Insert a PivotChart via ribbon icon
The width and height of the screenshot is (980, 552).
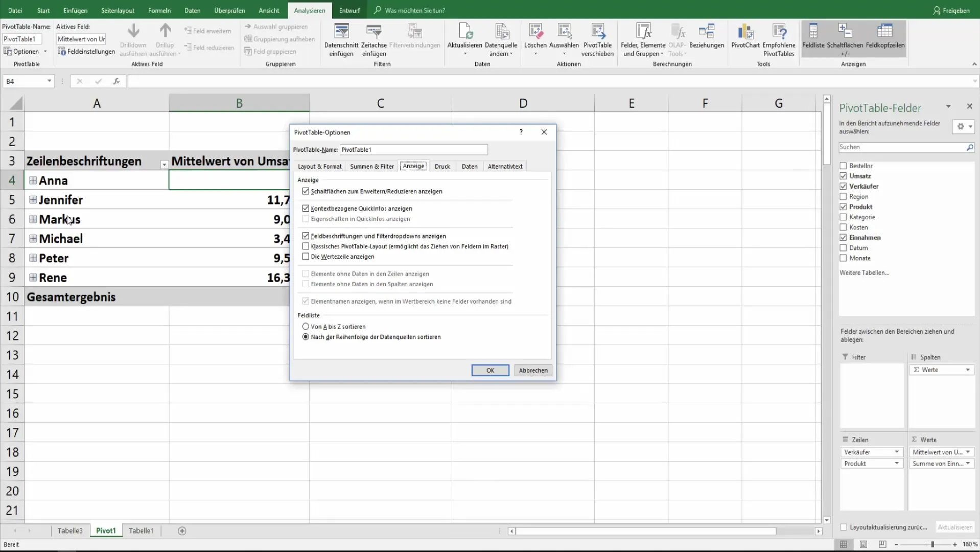pyautogui.click(x=745, y=32)
